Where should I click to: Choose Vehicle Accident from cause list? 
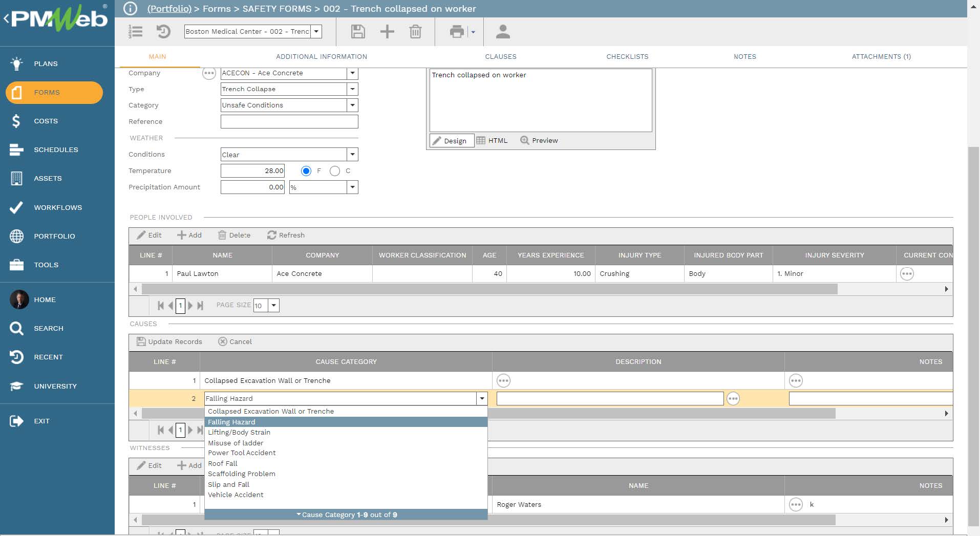click(346, 495)
